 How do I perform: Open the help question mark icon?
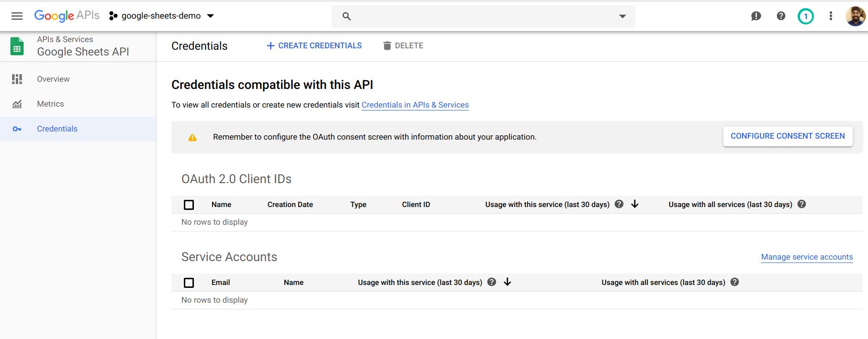tap(781, 16)
